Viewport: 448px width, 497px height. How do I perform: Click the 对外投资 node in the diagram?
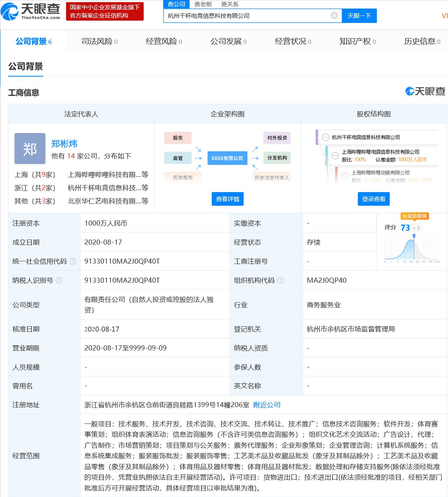(277, 138)
